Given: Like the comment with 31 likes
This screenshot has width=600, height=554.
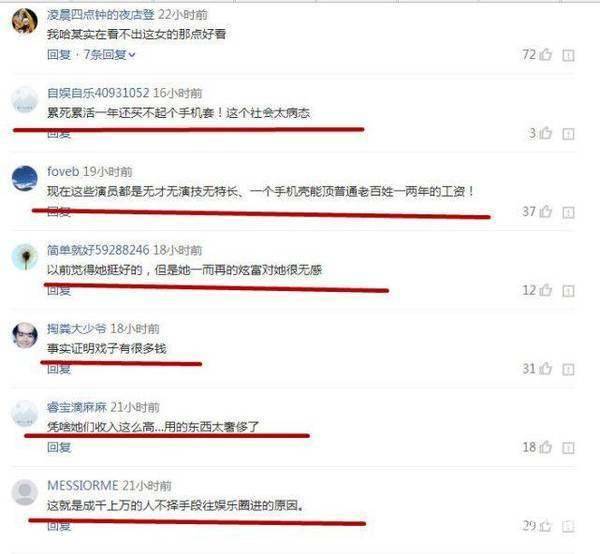Looking at the screenshot, I should click(x=545, y=369).
